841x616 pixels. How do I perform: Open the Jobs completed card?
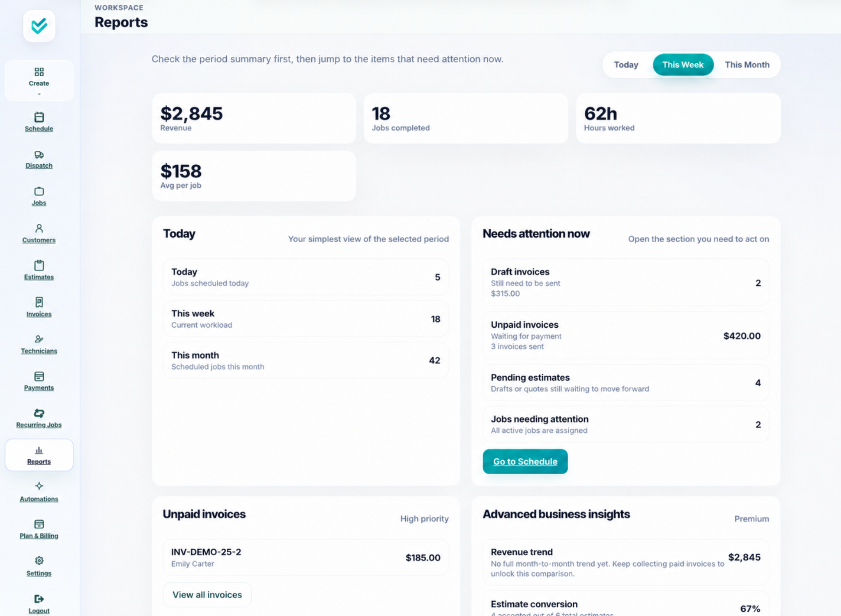[466, 118]
